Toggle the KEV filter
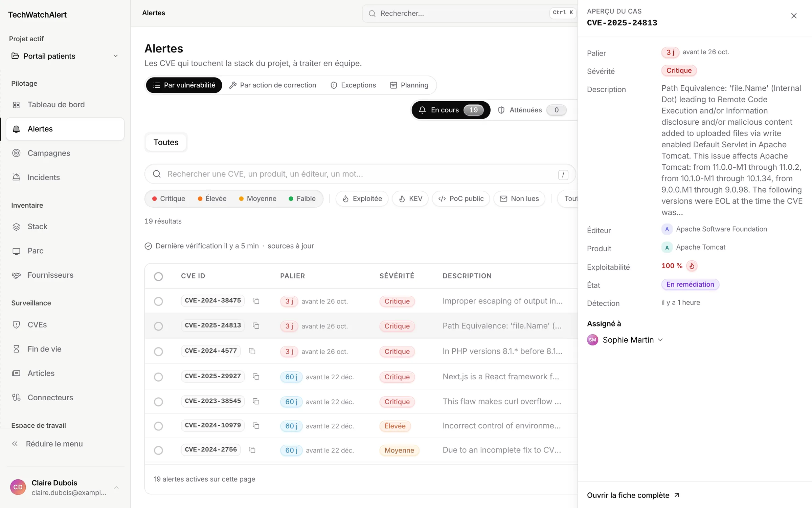This screenshot has width=812, height=508. tap(410, 198)
